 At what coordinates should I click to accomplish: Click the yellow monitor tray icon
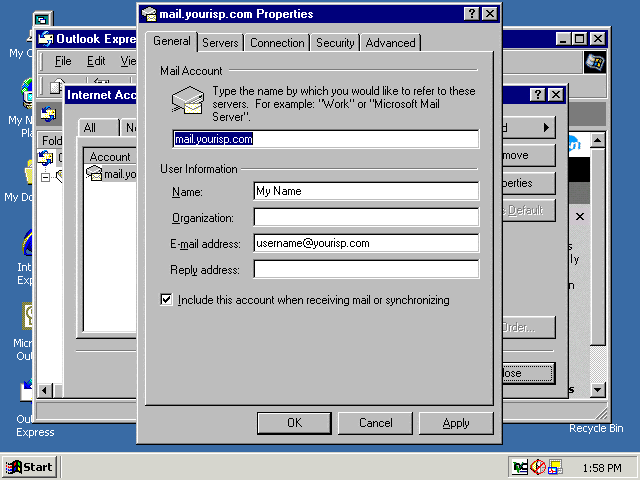pos(556,467)
